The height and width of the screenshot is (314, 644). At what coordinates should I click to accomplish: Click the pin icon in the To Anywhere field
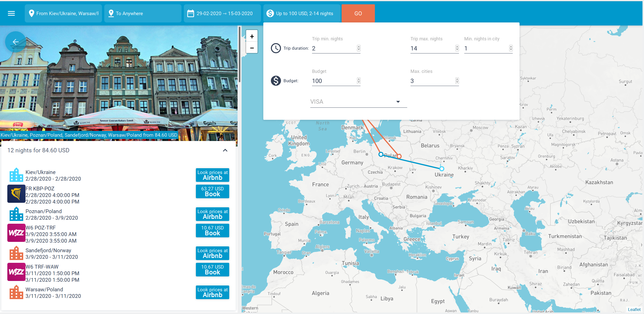pos(111,13)
